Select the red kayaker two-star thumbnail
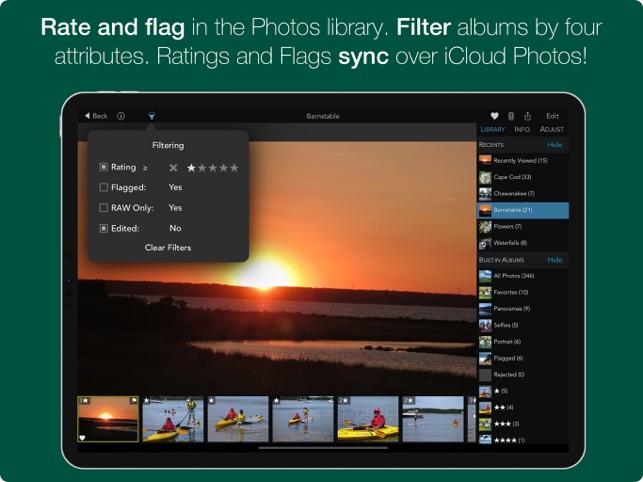Viewport: 643px width, 482px height. coord(368,419)
